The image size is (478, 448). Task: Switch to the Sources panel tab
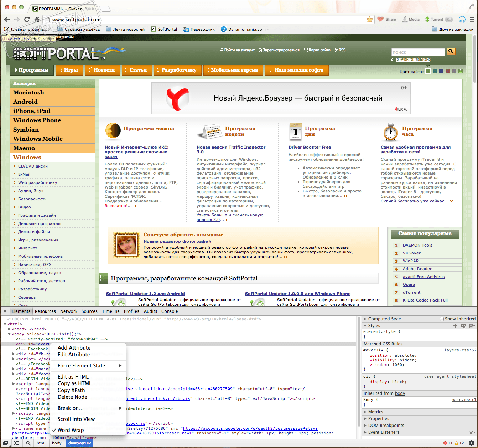click(89, 311)
